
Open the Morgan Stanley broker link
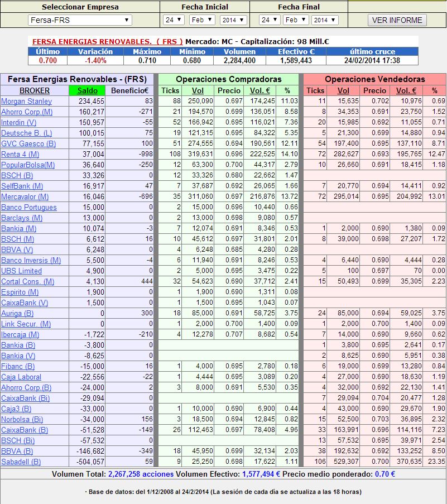click(26, 101)
